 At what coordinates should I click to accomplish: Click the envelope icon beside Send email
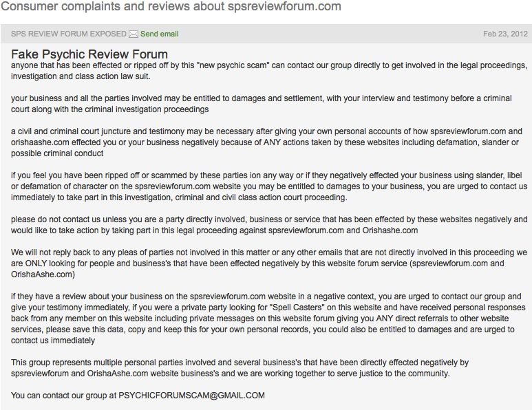pos(134,34)
